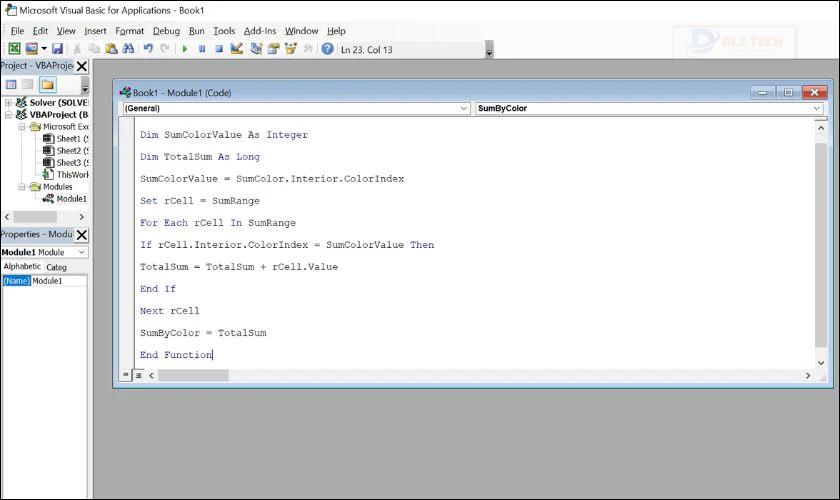Open the Object Browser toolbar icon
Screen dimensions: 840x500
click(290, 49)
